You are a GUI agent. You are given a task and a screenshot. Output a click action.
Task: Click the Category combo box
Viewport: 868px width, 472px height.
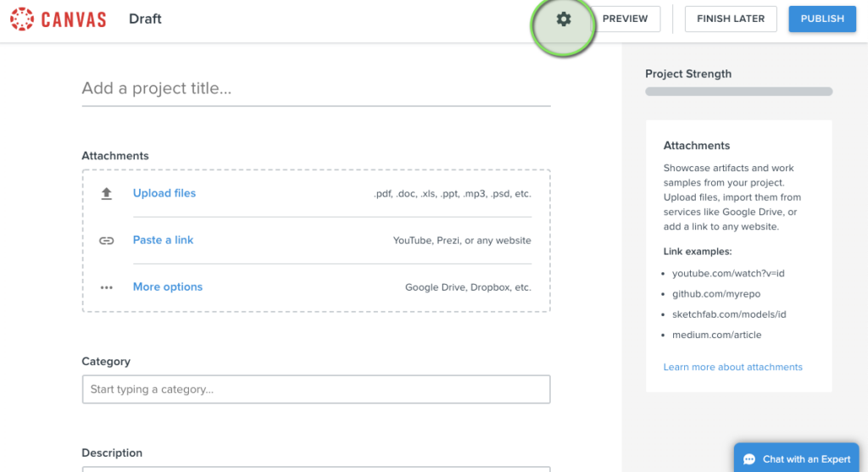316,389
